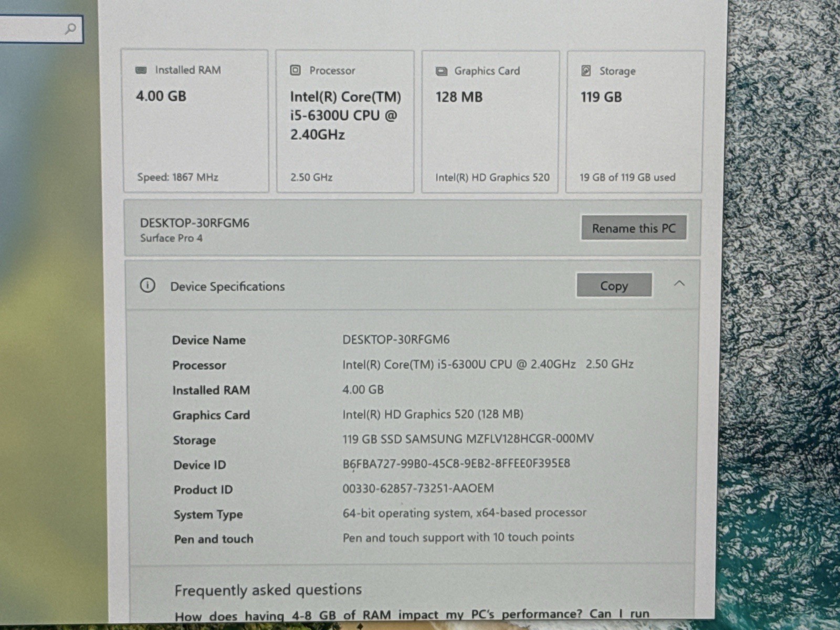
Task: Select the Speed: 1867 MHz text
Action: 177,177
